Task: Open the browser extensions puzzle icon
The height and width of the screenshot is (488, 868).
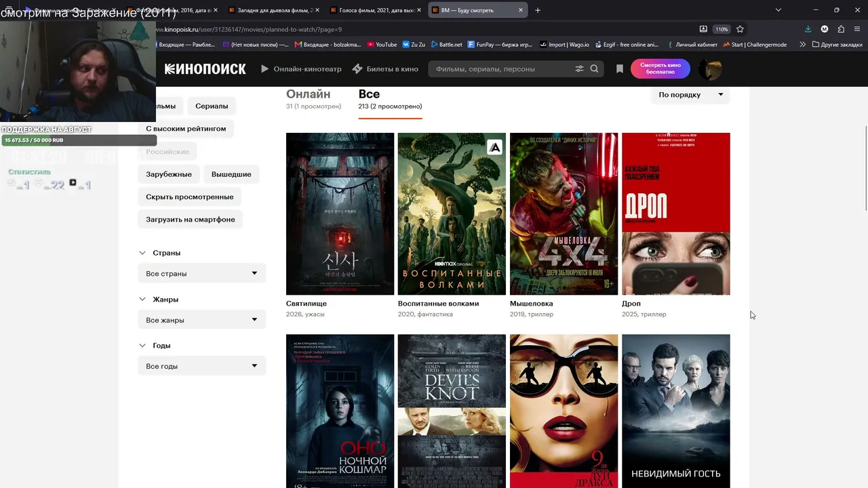Action: coord(841,29)
